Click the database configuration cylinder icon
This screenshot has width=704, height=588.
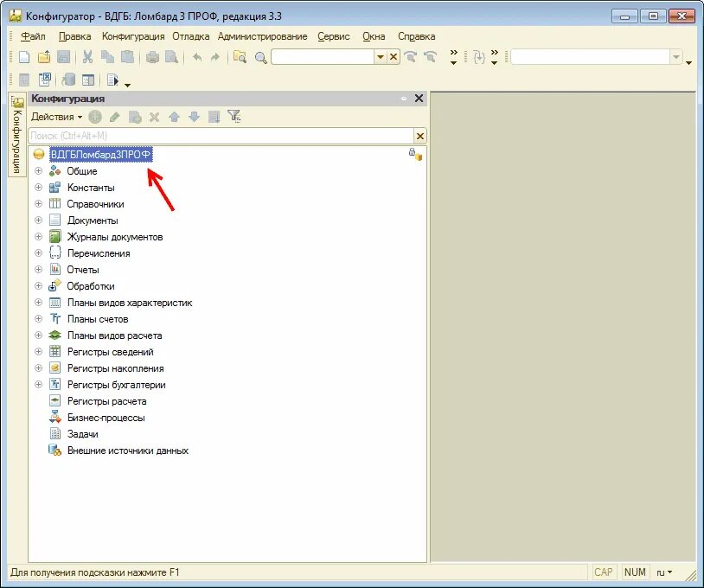point(68,80)
